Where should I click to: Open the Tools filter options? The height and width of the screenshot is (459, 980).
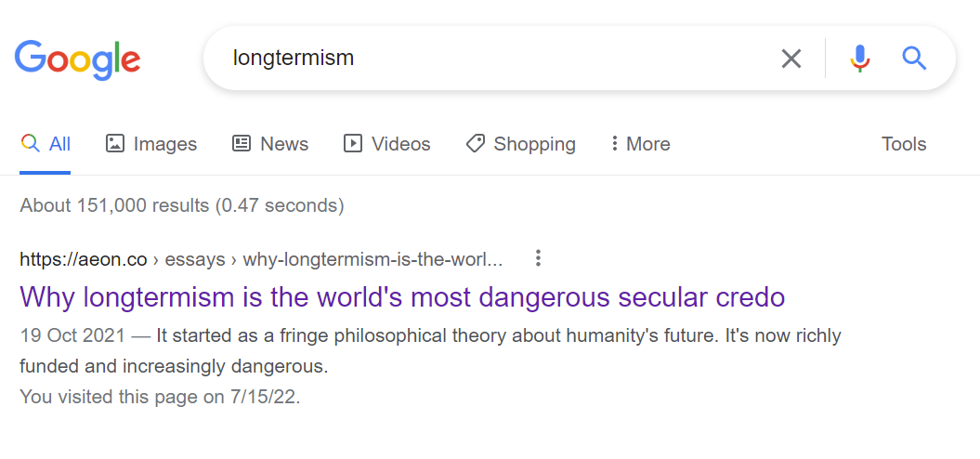(x=904, y=144)
